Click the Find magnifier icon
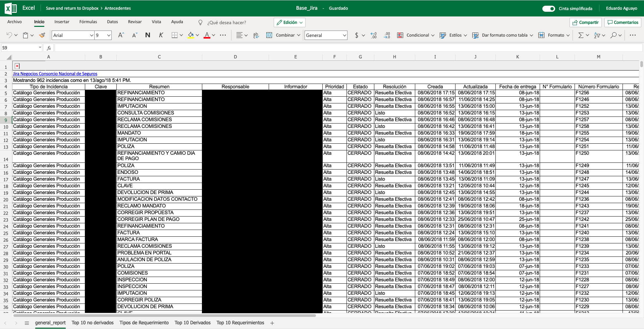644x329 pixels. [x=613, y=35]
